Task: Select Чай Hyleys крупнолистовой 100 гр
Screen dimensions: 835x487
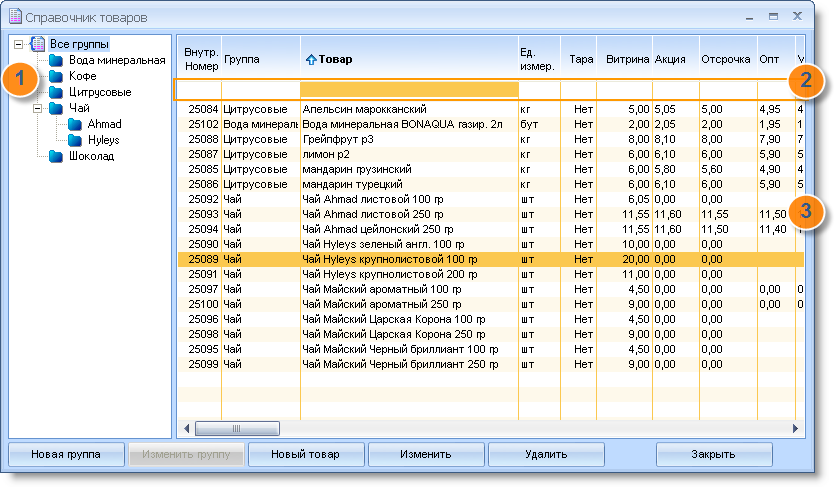Action: click(490, 259)
